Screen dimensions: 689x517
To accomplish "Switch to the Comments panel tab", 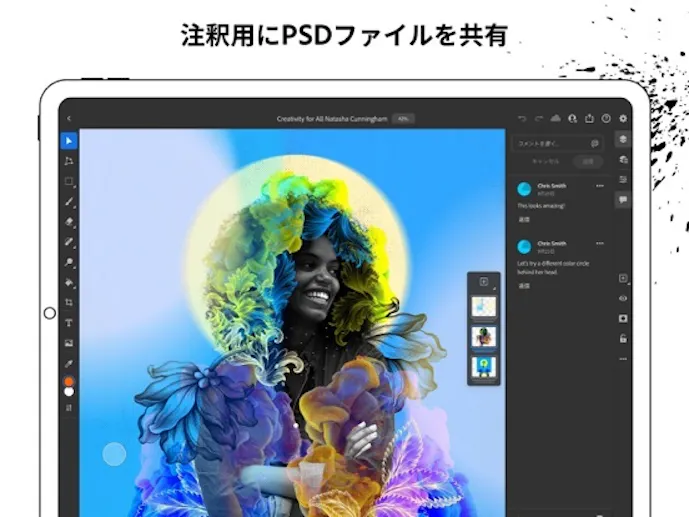I will click(x=623, y=200).
